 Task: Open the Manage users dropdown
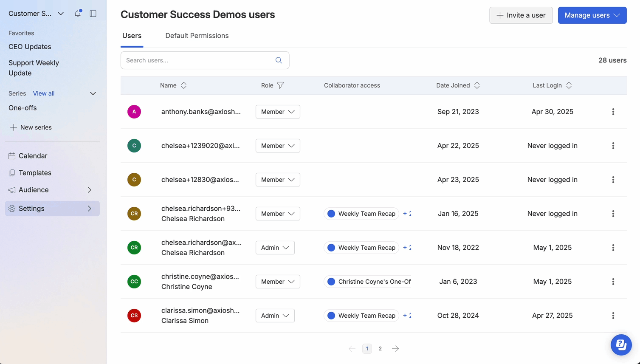592,15
